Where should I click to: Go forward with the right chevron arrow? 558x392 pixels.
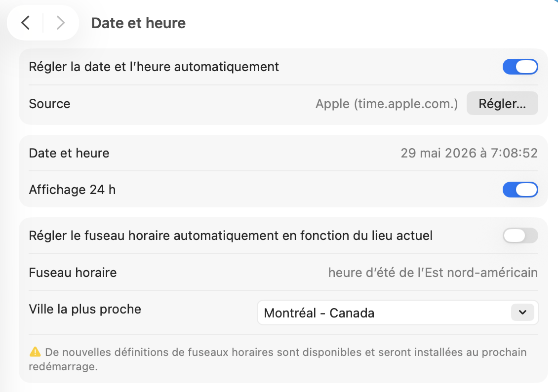61,23
